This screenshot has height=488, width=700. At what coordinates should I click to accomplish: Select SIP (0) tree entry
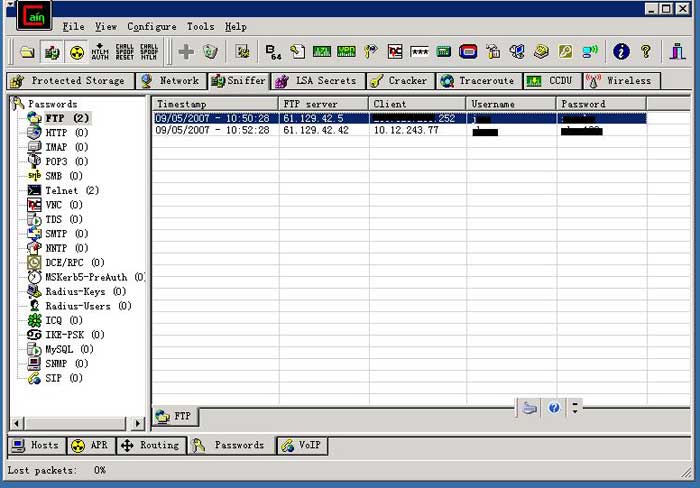point(64,378)
